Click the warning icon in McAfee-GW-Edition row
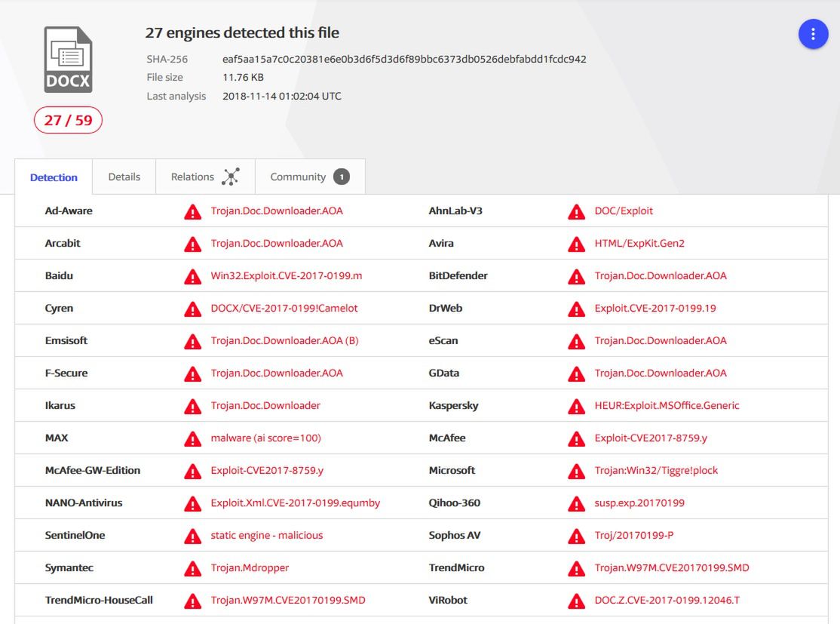 [193, 472]
